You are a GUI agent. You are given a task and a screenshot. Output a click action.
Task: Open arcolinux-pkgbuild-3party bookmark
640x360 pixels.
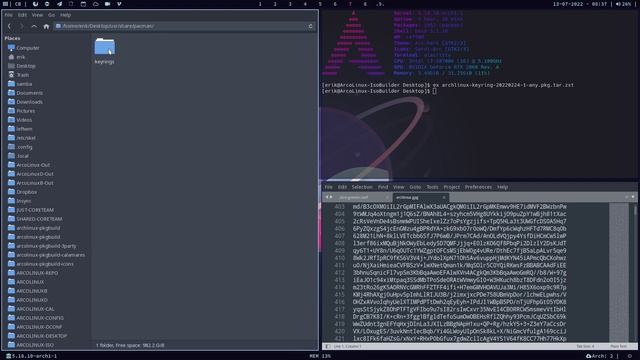[x=46, y=246]
